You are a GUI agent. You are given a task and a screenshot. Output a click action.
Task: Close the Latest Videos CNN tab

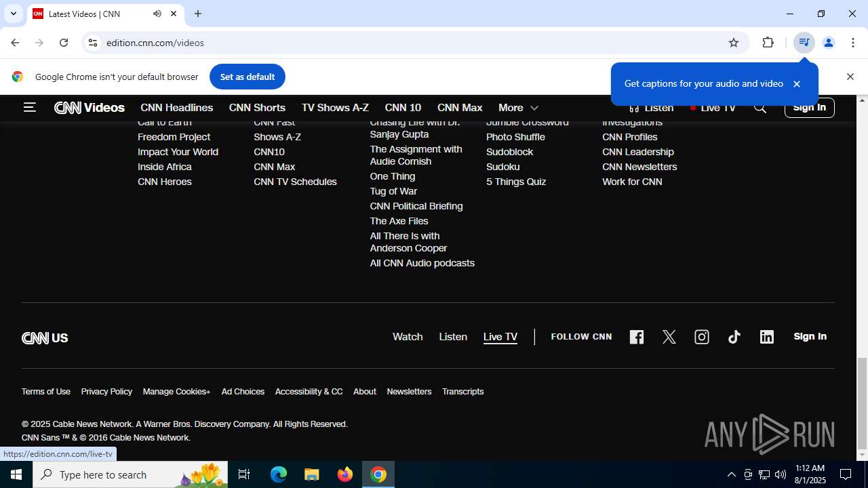tap(174, 14)
